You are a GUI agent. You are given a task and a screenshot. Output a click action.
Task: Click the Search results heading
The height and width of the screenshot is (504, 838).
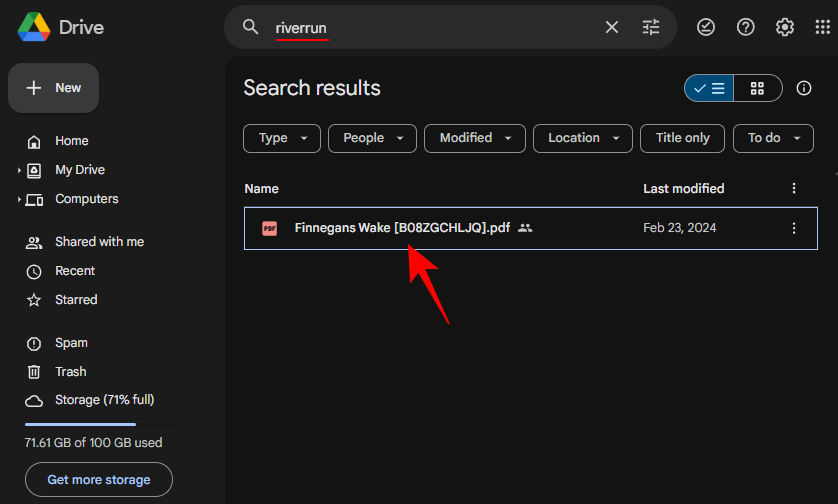pos(312,88)
